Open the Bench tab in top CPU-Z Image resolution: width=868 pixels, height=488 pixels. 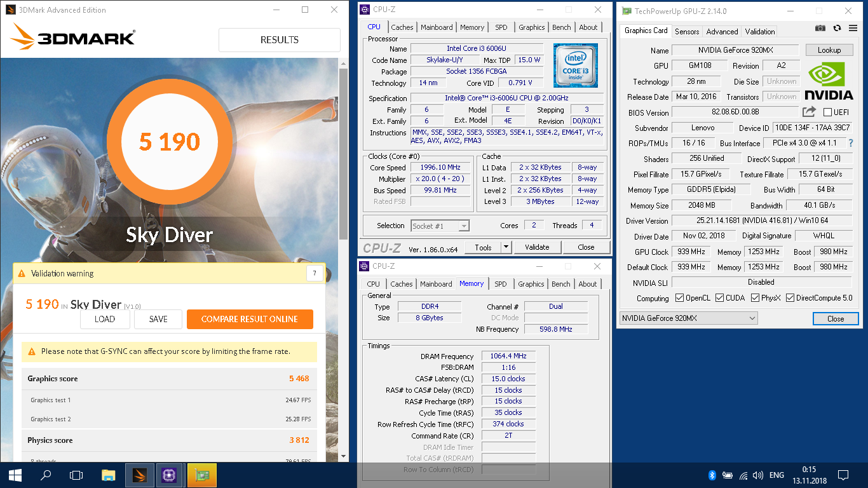coord(561,27)
